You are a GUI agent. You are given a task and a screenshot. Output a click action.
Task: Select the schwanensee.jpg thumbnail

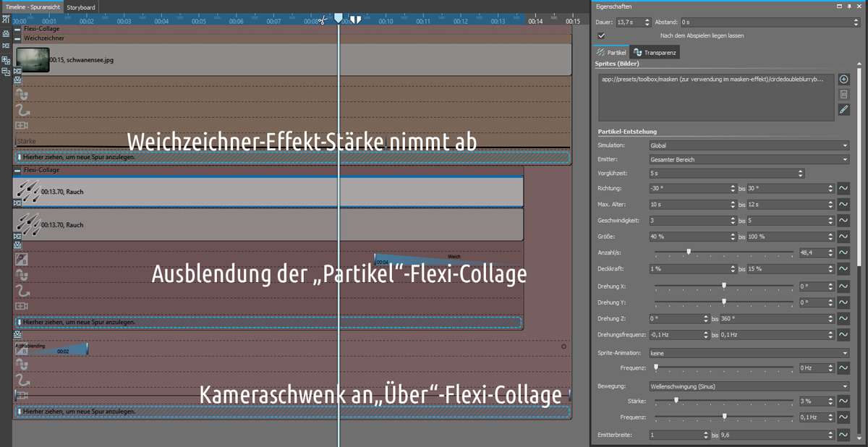coord(33,60)
